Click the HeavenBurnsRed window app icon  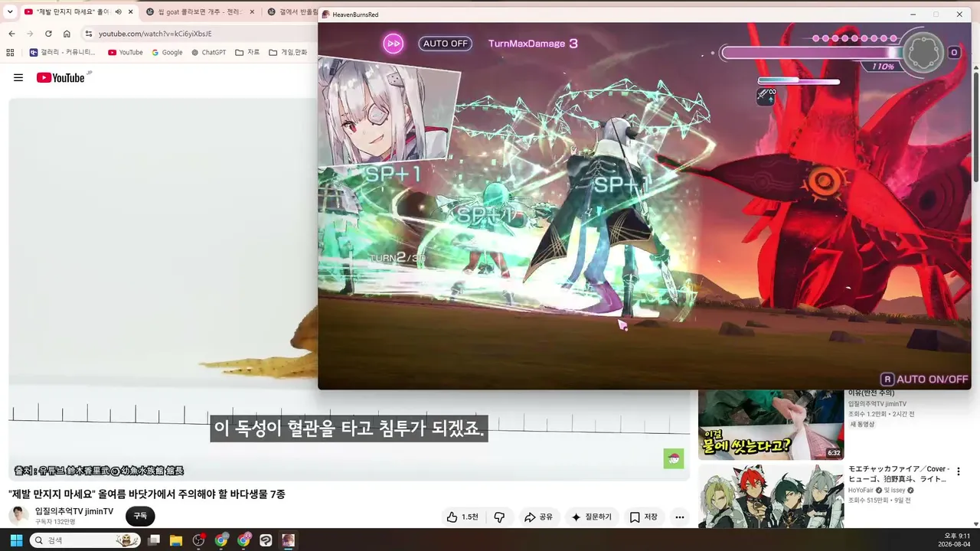coord(326,15)
